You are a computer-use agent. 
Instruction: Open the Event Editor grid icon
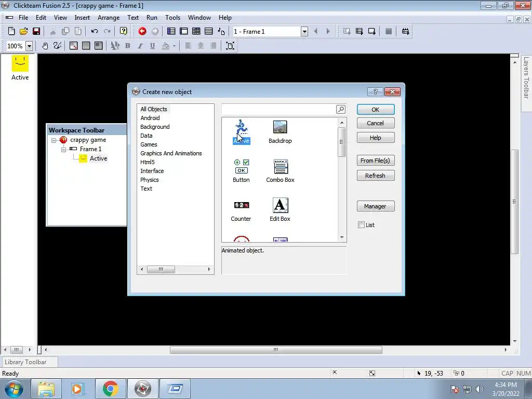196,31
